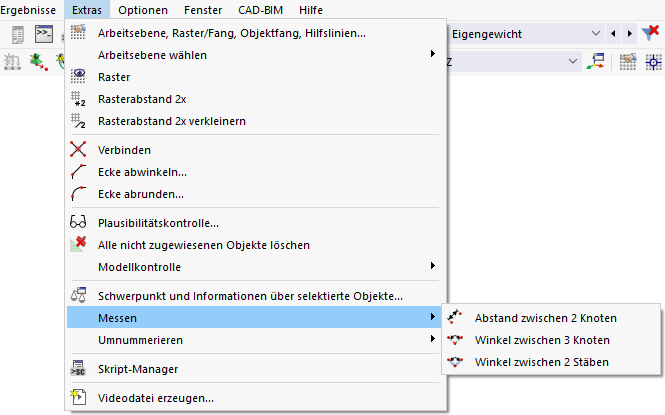Open the console window toolbar icon

click(x=43, y=34)
